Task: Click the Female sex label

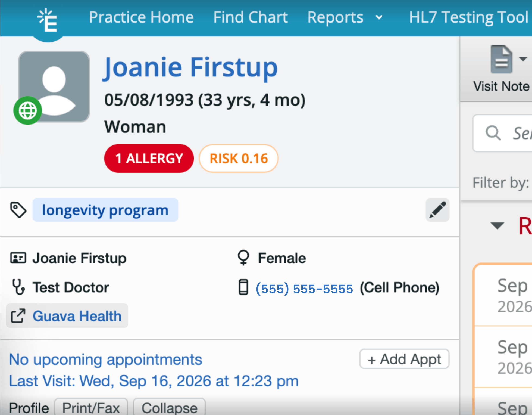Action: (282, 258)
